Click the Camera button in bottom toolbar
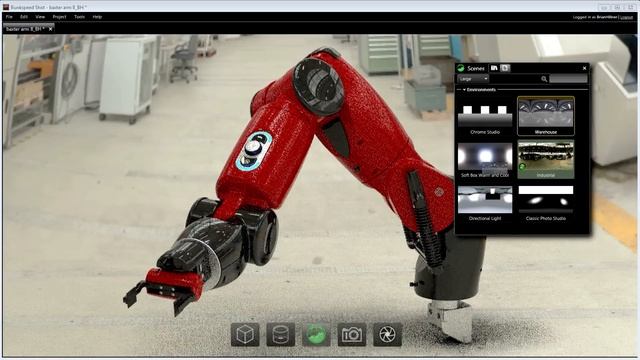The image size is (640, 360). point(351,334)
